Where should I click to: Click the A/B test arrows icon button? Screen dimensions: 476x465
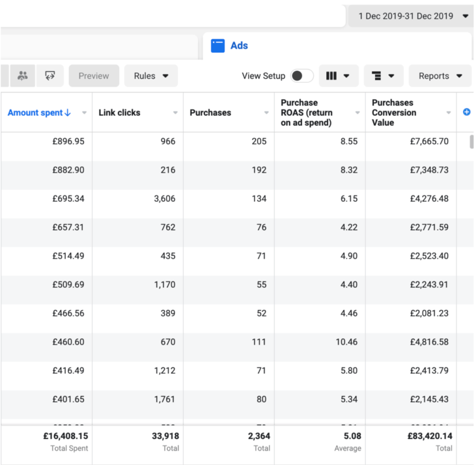50,76
